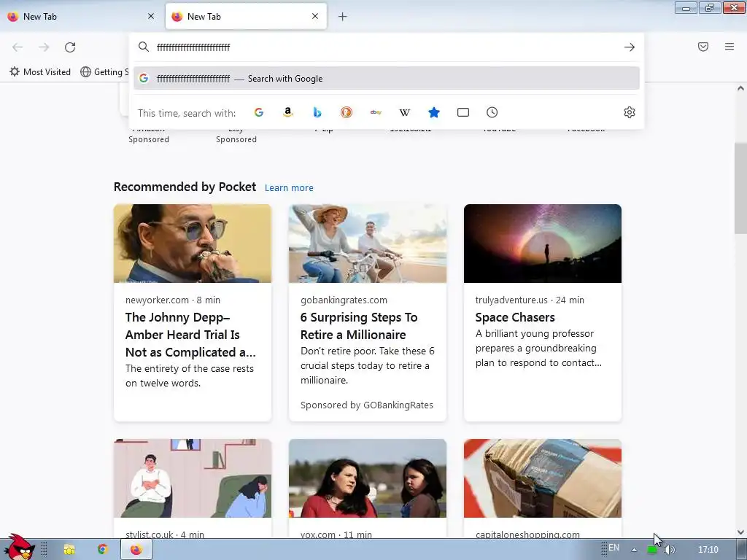Search this time with Amazon icon
The image size is (747, 560).
click(x=287, y=112)
